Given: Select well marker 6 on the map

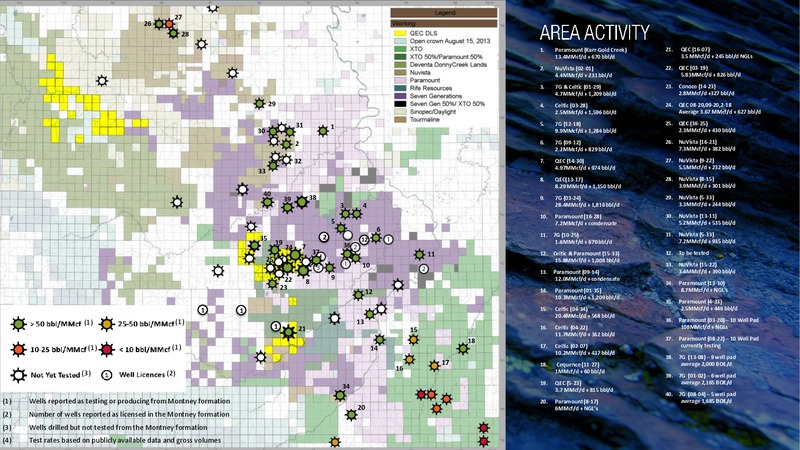Looking at the screenshot, I should (x=376, y=237).
